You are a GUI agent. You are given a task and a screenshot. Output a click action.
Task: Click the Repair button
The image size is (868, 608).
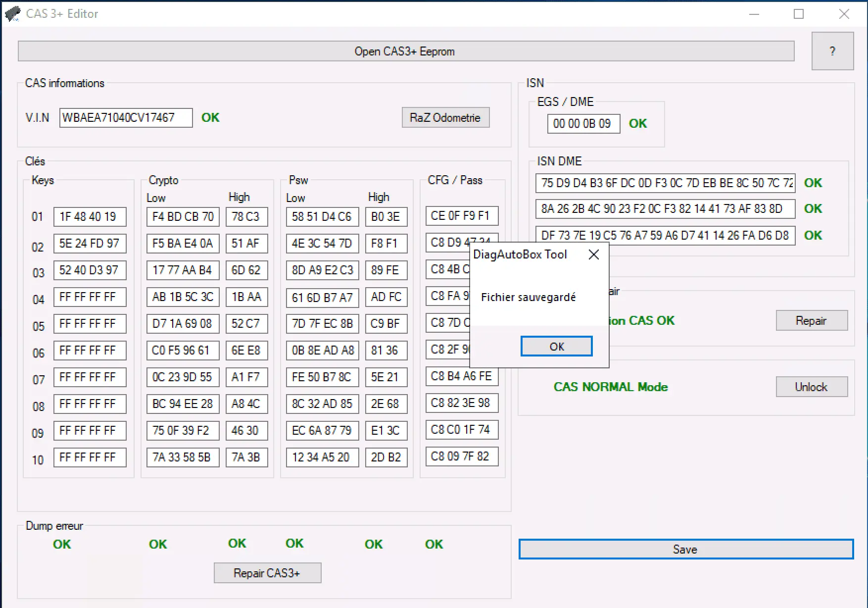pos(812,320)
